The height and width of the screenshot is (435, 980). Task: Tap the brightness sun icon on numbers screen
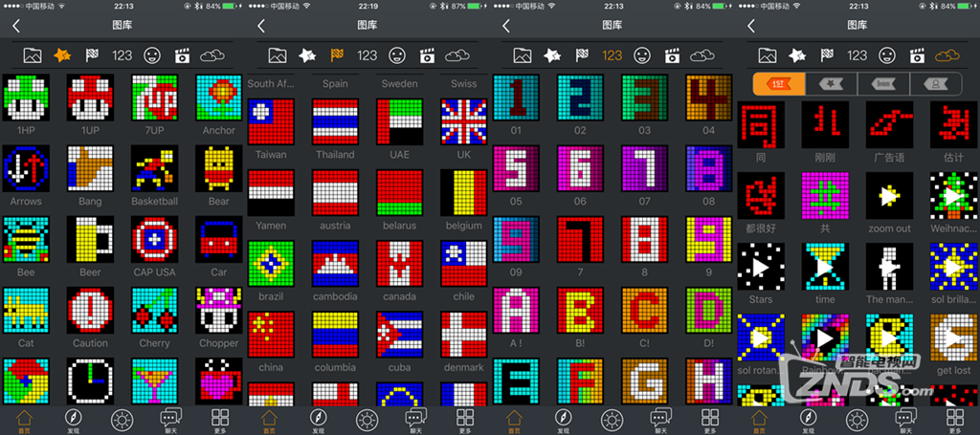coord(612,420)
